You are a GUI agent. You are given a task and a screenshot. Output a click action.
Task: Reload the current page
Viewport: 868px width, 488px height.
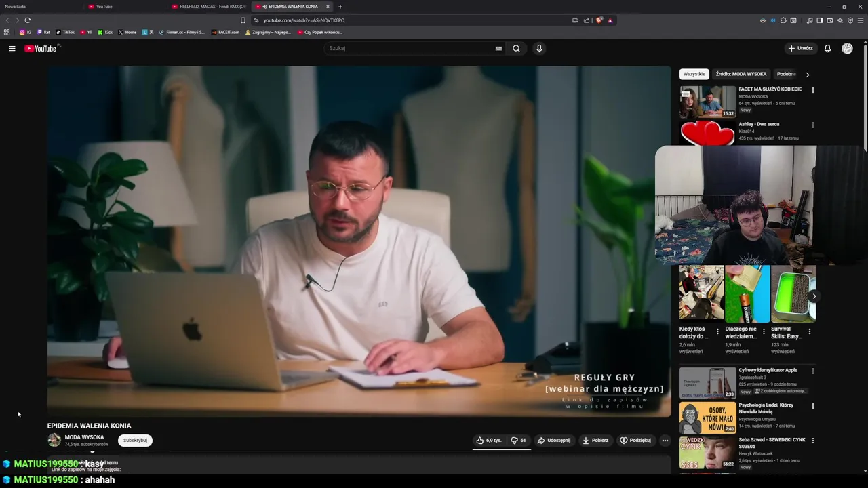click(x=27, y=20)
